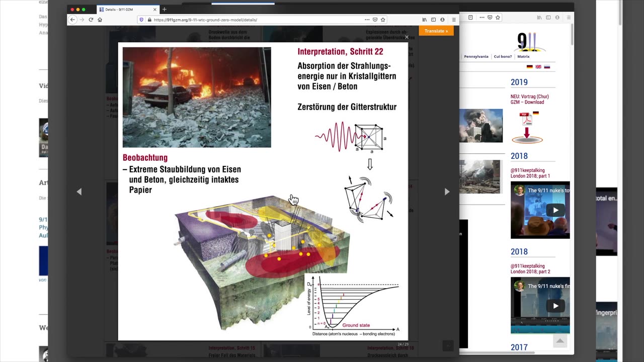Open the browser home page
This screenshot has height=362, width=644.
pos(100,20)
